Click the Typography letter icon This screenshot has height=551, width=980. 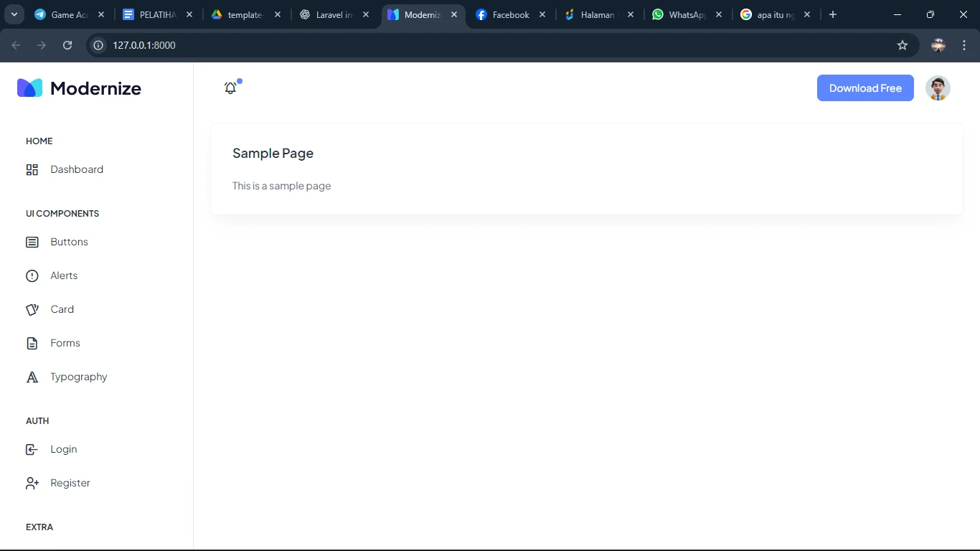pos(32,377)
